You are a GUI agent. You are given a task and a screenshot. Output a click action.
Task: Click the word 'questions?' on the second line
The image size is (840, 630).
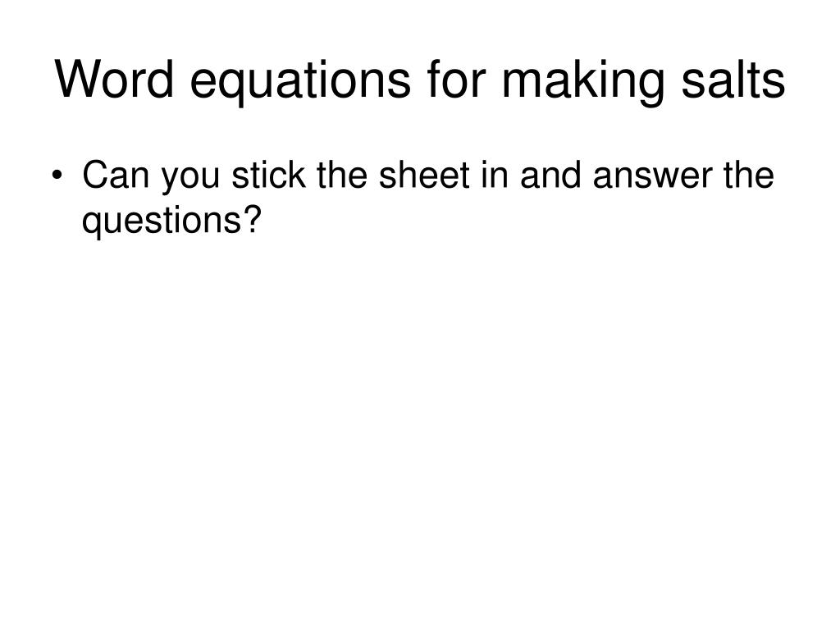[x=171, y=221]
